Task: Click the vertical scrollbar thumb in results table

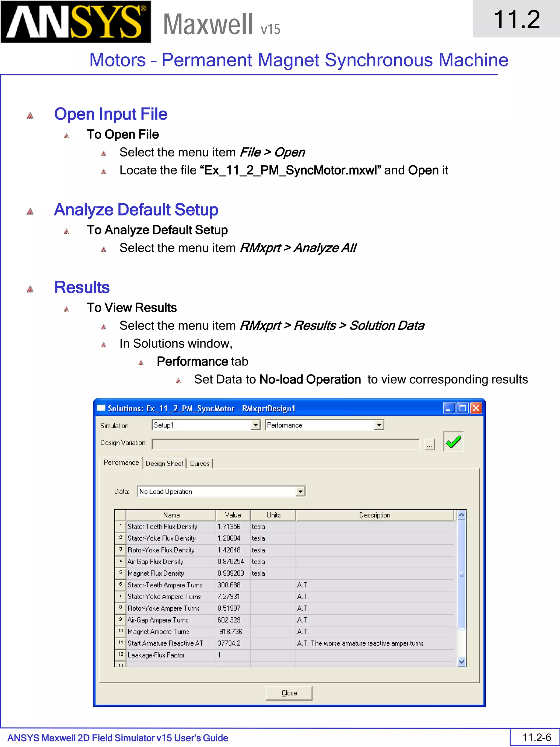Action: [x=462, y=574]
